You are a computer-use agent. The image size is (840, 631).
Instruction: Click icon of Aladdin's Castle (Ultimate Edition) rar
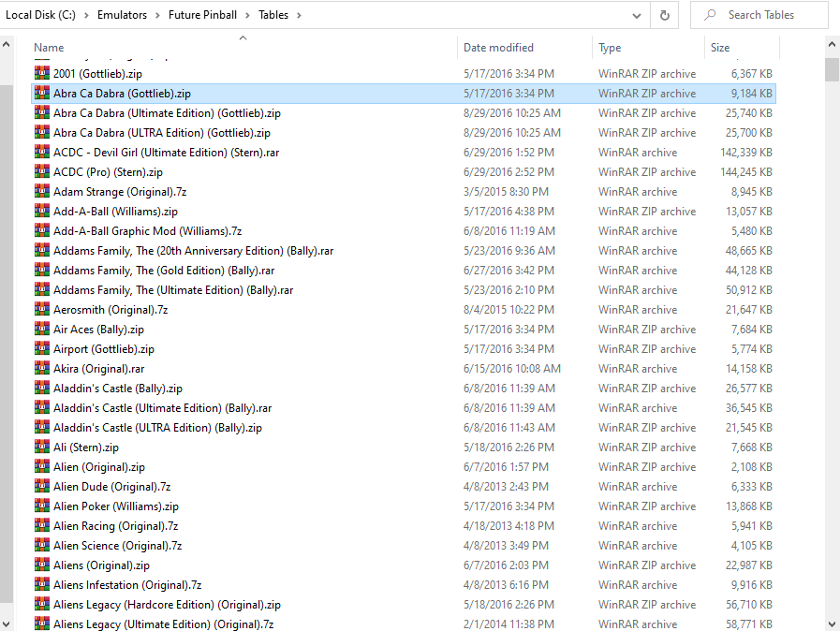point(42,407)
